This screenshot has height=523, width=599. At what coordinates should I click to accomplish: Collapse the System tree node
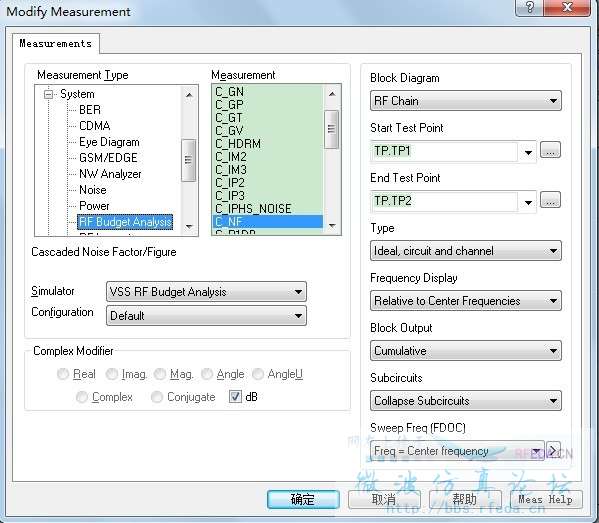(48, 94)
